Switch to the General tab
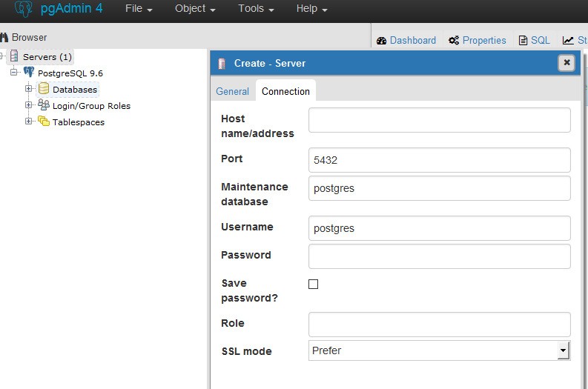Viewport: 588px width, 389px height. tap(233, 91)
